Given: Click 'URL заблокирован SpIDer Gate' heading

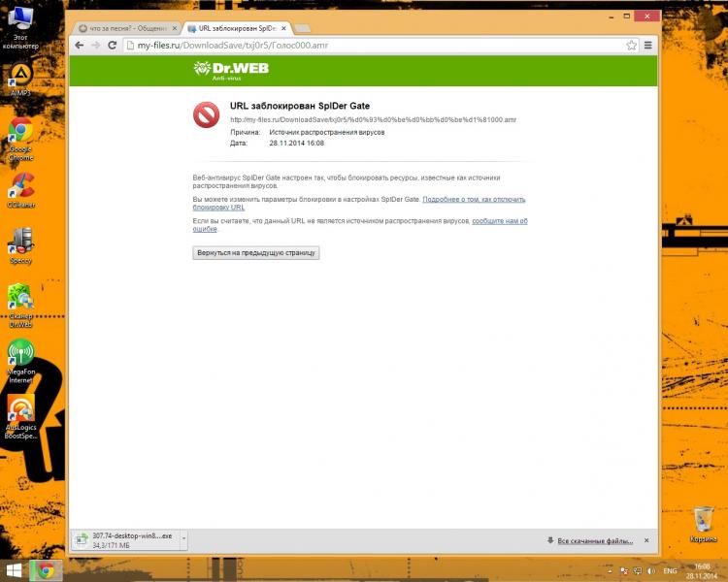Looking at the screenshot, I should 300,106.
